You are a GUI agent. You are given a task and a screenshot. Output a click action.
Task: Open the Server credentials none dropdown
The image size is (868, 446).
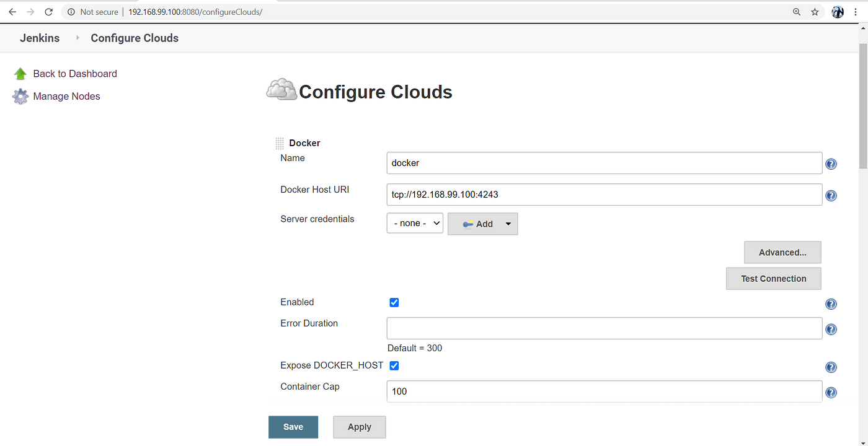(x=415, y=223)
